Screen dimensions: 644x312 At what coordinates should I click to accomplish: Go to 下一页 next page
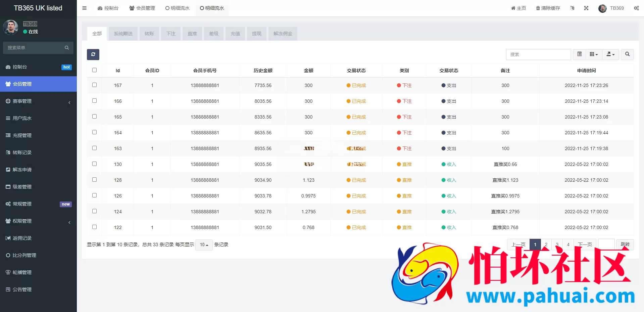(585, 244)
